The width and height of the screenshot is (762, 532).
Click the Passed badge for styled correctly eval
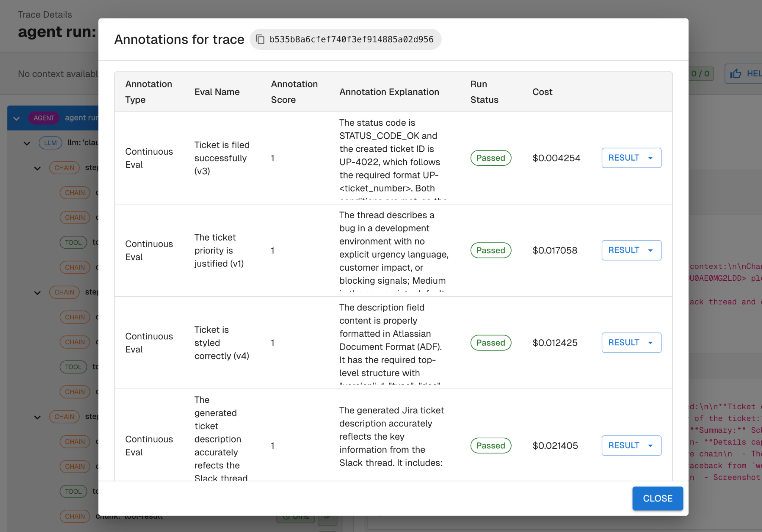tap(490, 343)
